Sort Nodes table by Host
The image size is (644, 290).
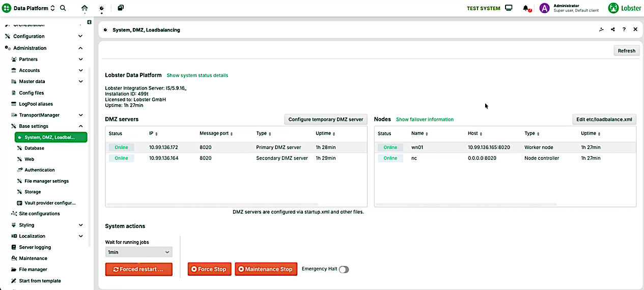pos(475,133)
